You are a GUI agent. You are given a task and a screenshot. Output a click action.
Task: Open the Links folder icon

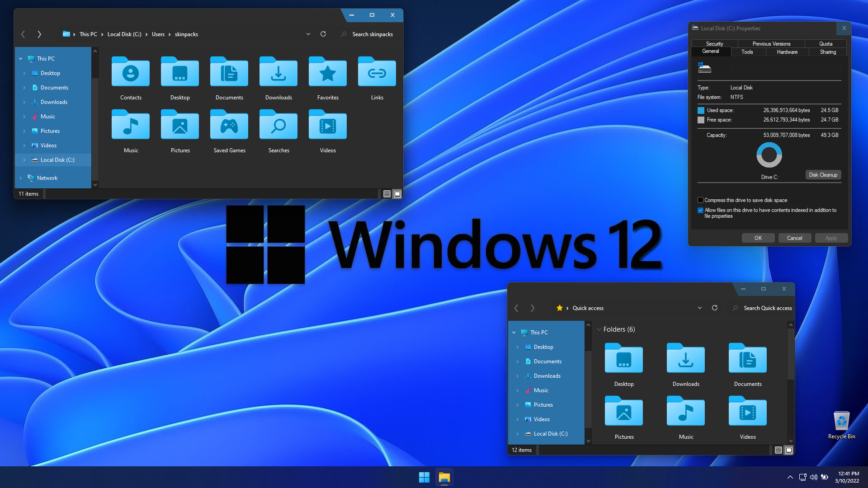pos(377,72)
